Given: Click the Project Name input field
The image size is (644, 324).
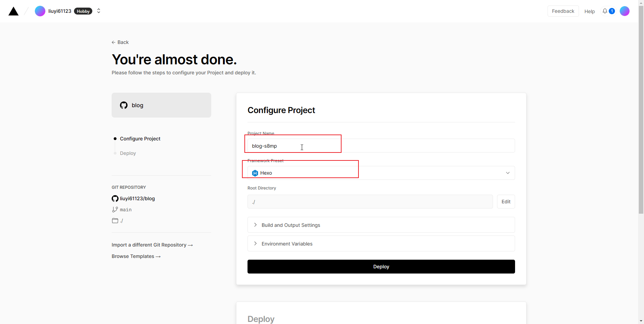Looking at the screenshot, I should [x=381, y=146].
